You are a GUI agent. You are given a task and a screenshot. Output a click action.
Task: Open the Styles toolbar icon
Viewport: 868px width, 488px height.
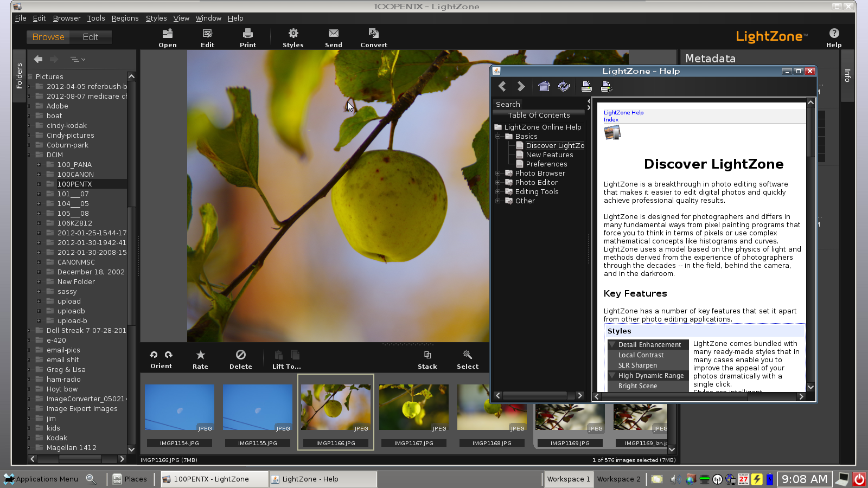tap(293, 34)
